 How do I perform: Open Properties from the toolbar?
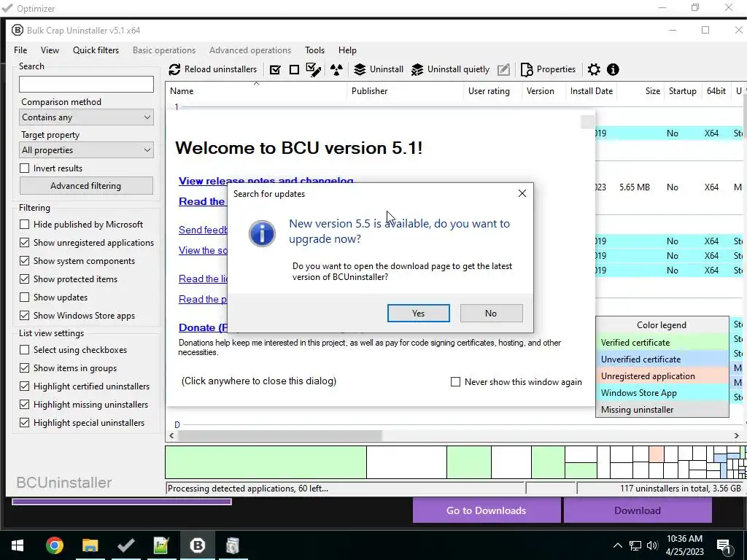tap(548, 69)
